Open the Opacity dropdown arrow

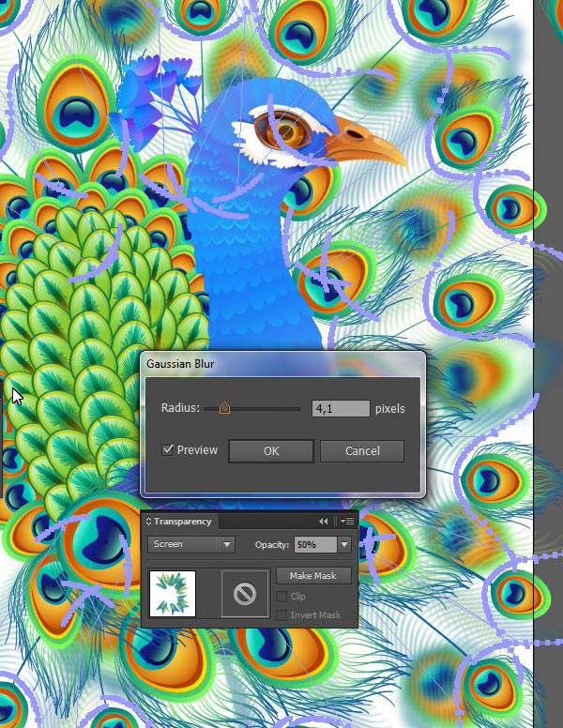click(x=344, y=545)
